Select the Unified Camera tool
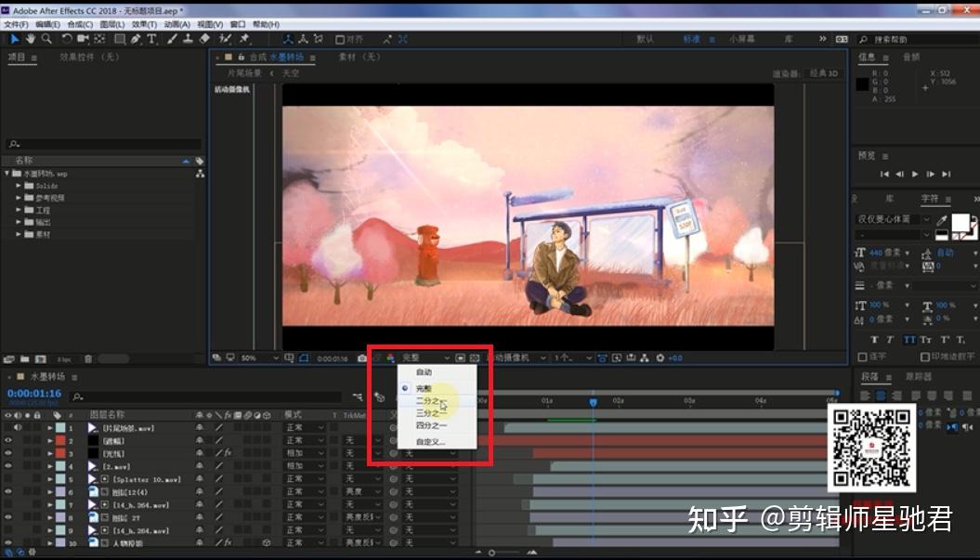 click(x=83, y=39)
